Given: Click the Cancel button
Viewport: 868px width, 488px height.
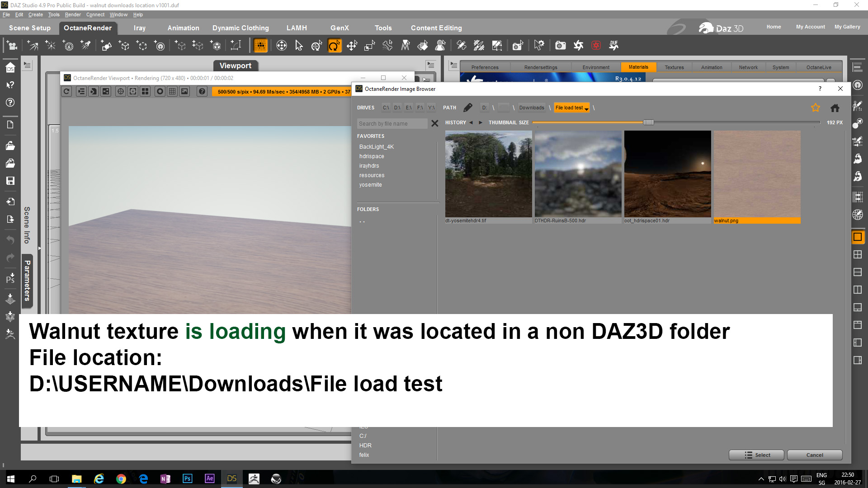Looking at the screenshot, I should (814, 455).
